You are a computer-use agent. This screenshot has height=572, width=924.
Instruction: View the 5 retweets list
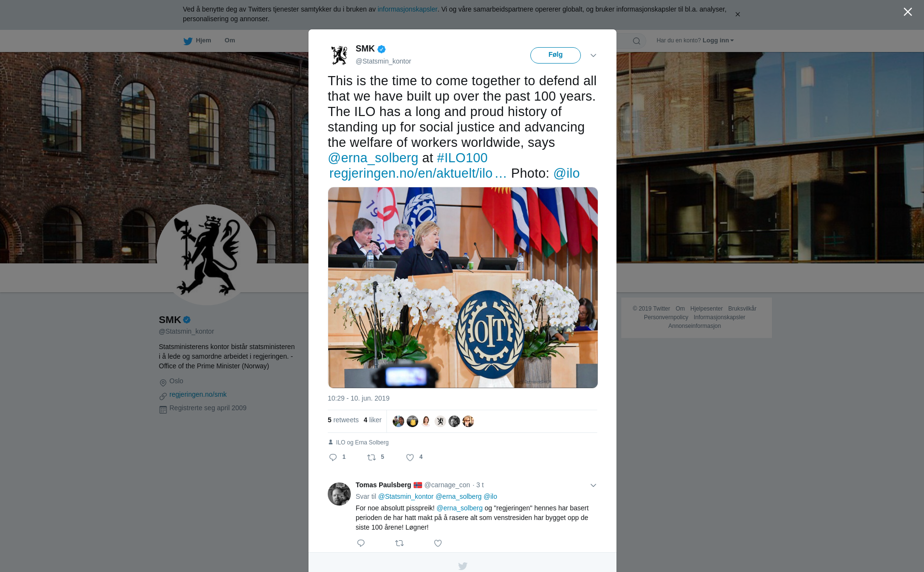point(343,420)
